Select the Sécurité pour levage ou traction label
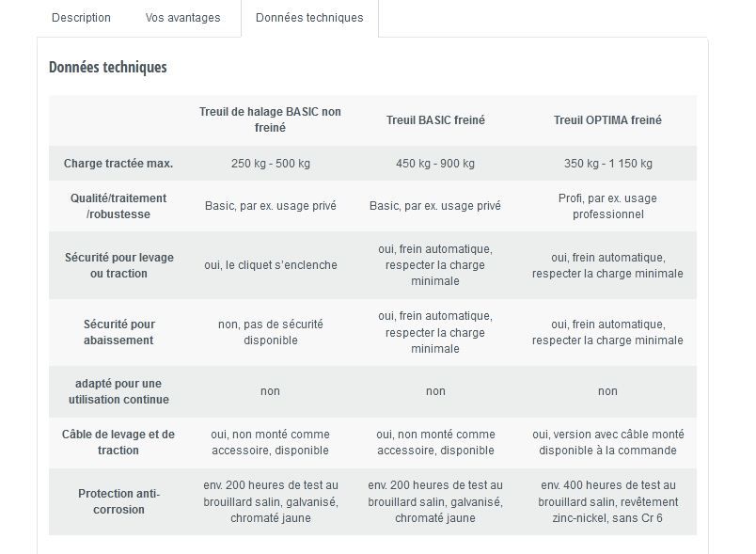This screenshot has width=756, height=554. (x=118, y=265)
